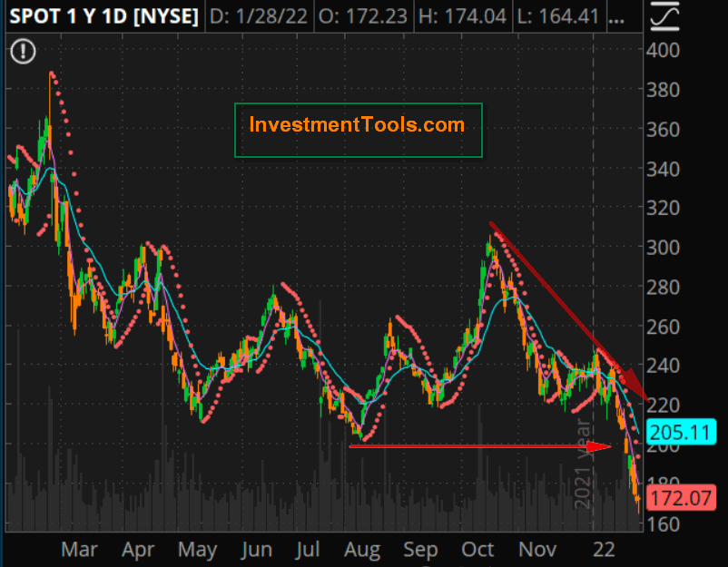This screenshot has height=567, width=728.
Task: Click the Mar label on time axis
Action: tap(79, 550)
